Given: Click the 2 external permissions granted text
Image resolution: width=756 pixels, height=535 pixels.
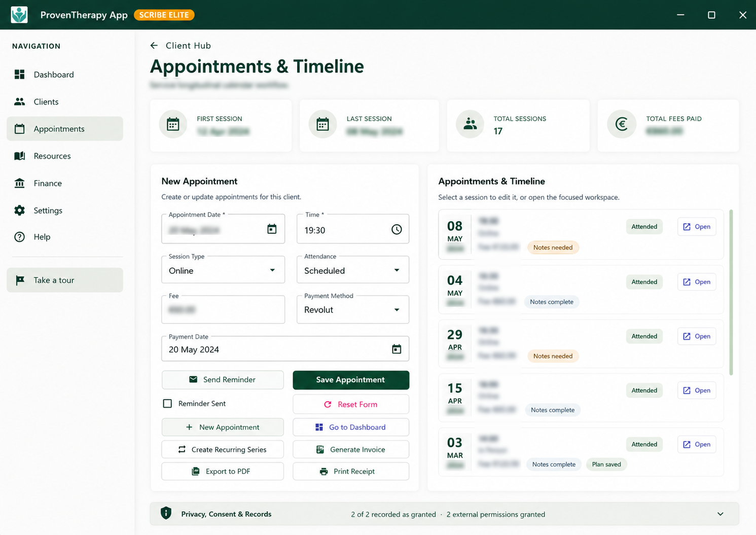Looking at the screenshot, I should click(496, 514).
